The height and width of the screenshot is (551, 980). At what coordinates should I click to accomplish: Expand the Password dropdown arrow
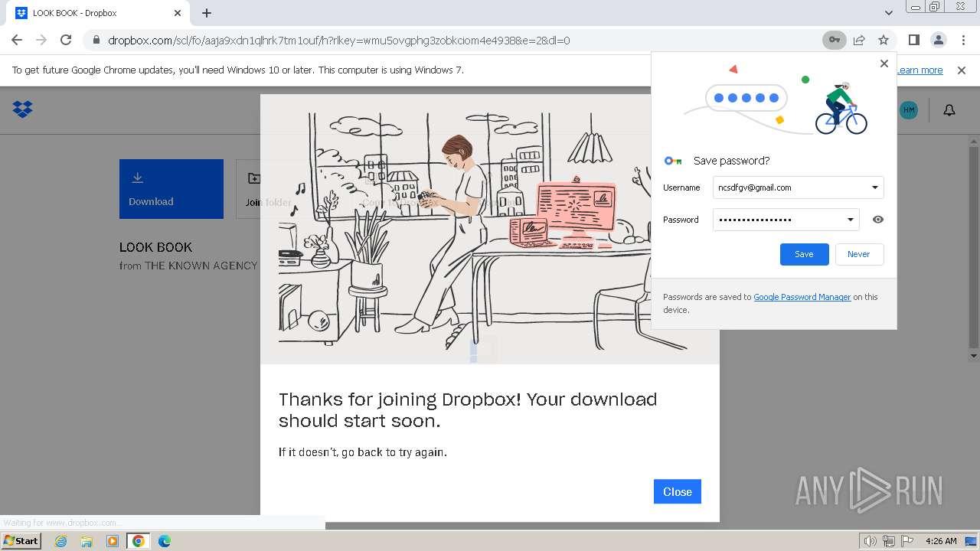[850, 220]
